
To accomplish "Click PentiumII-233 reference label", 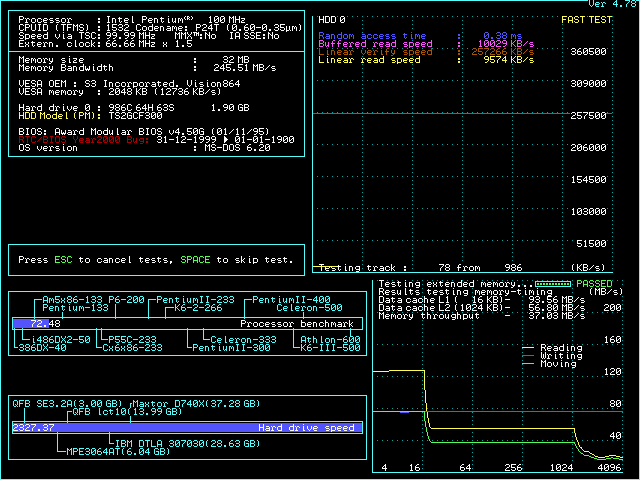I will tap(196, 300).
